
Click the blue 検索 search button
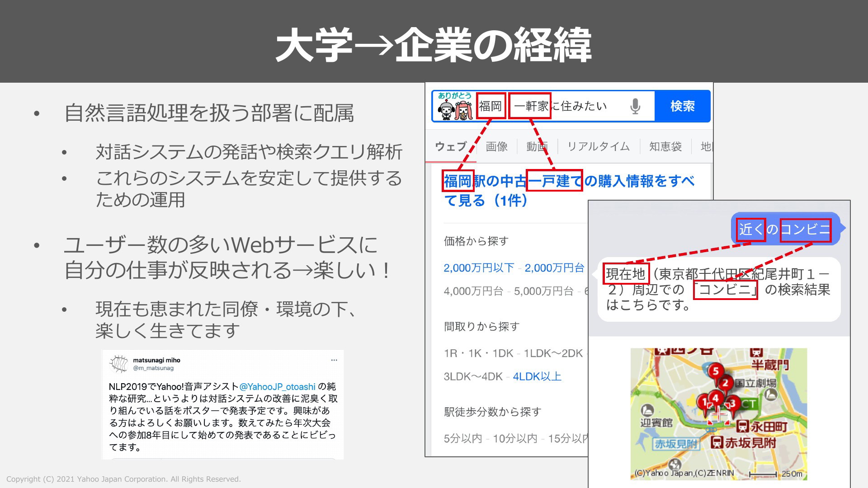pos(682,106)
